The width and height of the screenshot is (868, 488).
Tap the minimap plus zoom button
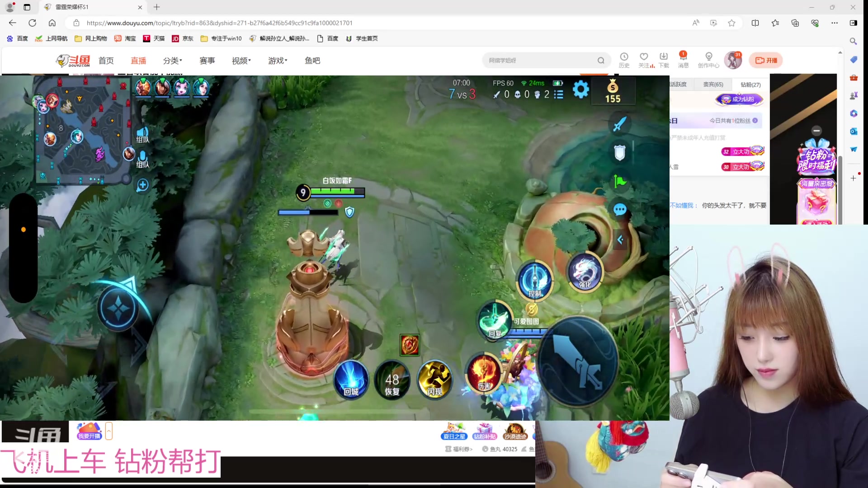(x=142, y=185)
